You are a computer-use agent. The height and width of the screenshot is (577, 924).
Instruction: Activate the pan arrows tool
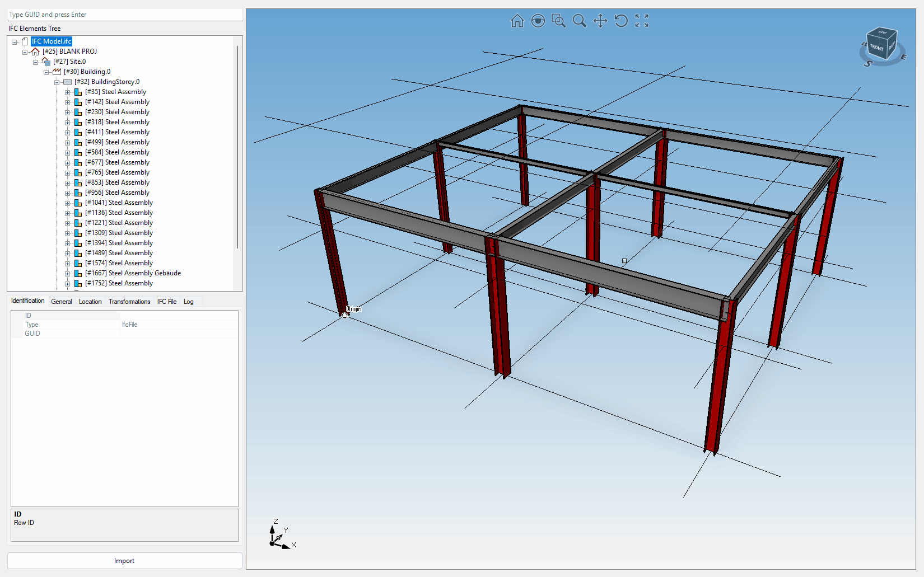coord(600,21)
